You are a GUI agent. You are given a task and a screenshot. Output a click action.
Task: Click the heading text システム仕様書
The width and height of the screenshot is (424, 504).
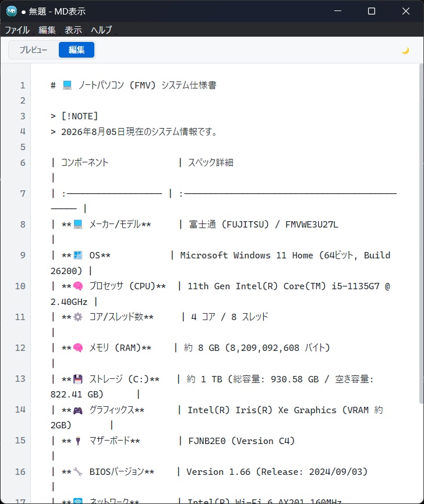pyautogui.click(x=189, y=85)
